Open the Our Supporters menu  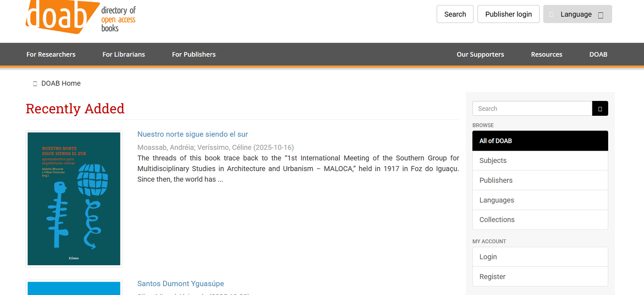click(480, 54)
